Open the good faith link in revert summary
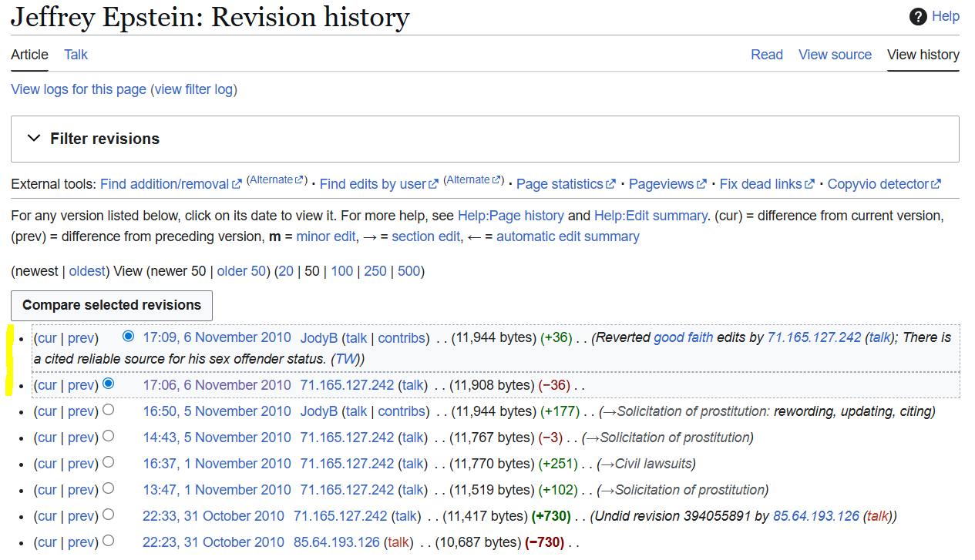This screenshot has height=560, width=975. 684,337
